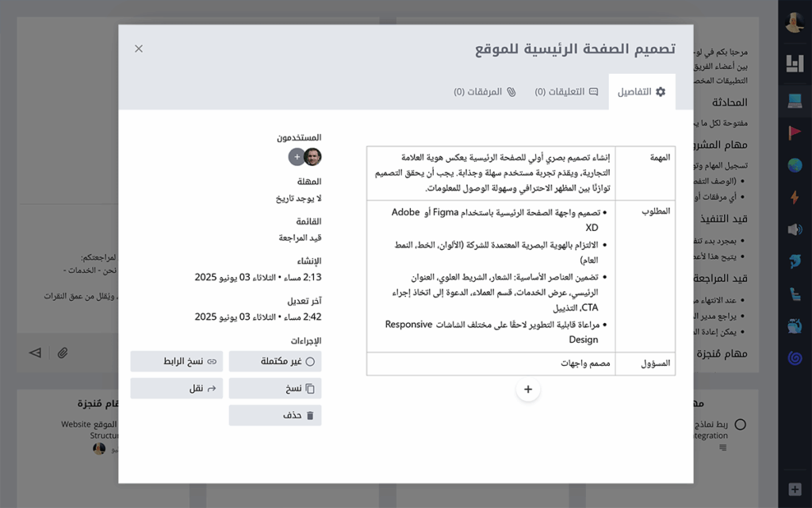812x508 pixels.
Task: Add a new row with plus button below table
Action: point(527,389)
